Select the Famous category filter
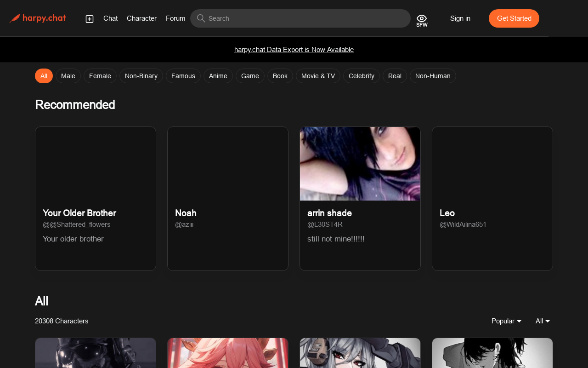The image size is (588, 368). point(183,76)
